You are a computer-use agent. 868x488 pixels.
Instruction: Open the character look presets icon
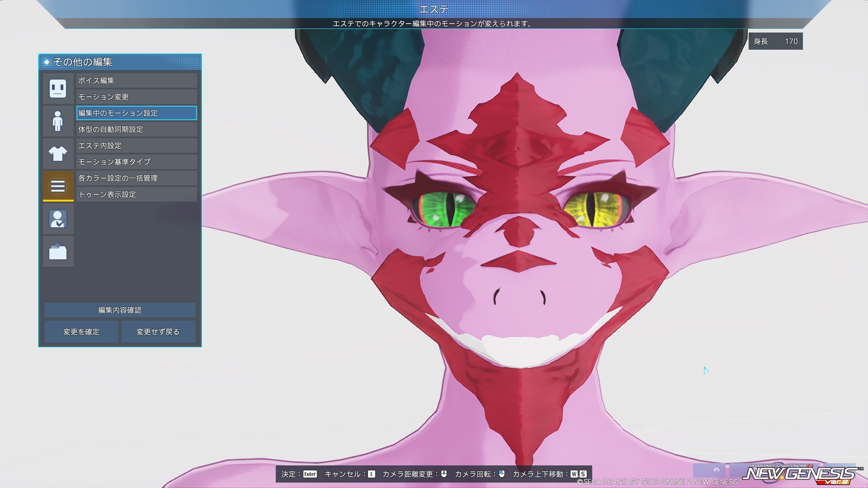pos(58,219)
